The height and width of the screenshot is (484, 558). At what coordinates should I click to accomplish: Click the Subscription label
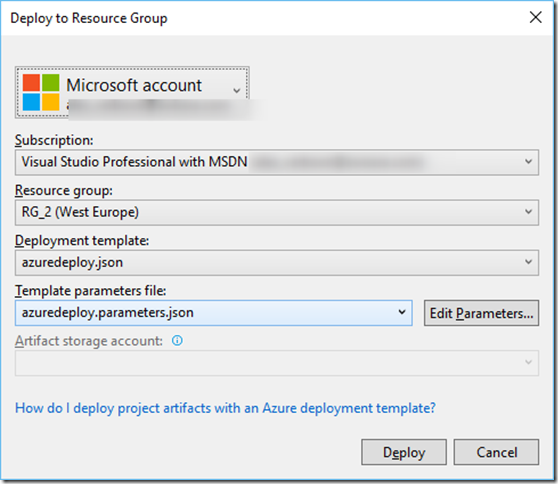coord(54,140)
